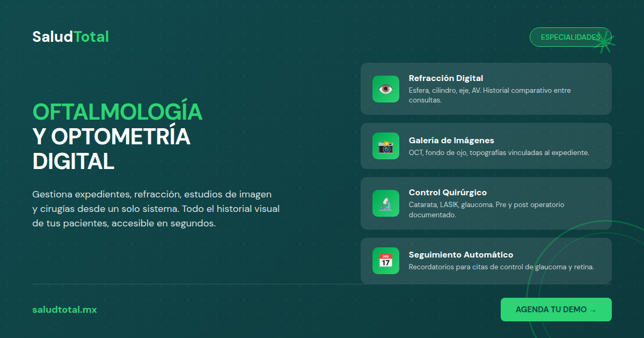
Task: Visit the saludtotal.mx link
Action: [x=64, y=310]
